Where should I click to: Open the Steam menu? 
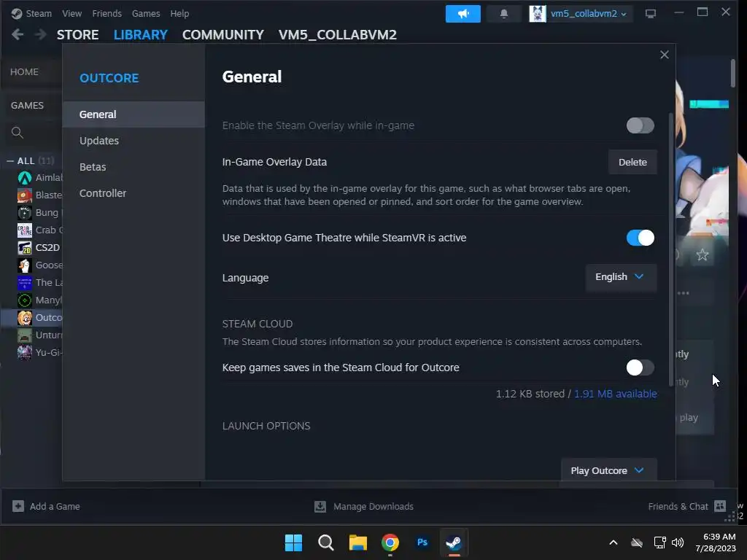(39, 13)
